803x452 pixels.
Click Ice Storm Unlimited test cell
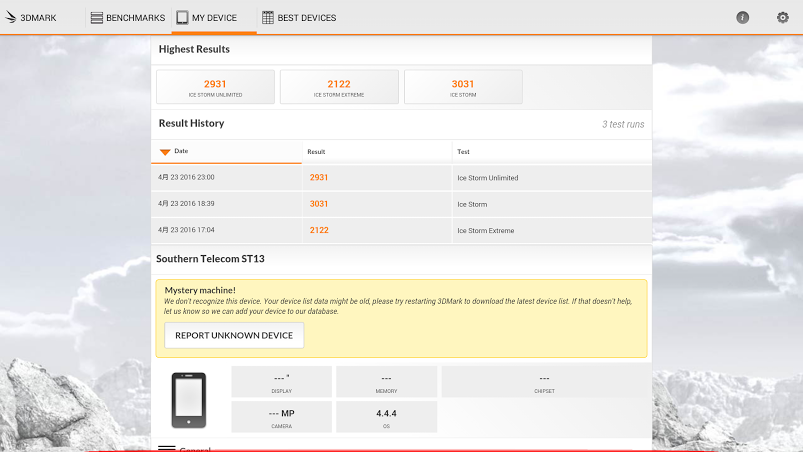552,178
